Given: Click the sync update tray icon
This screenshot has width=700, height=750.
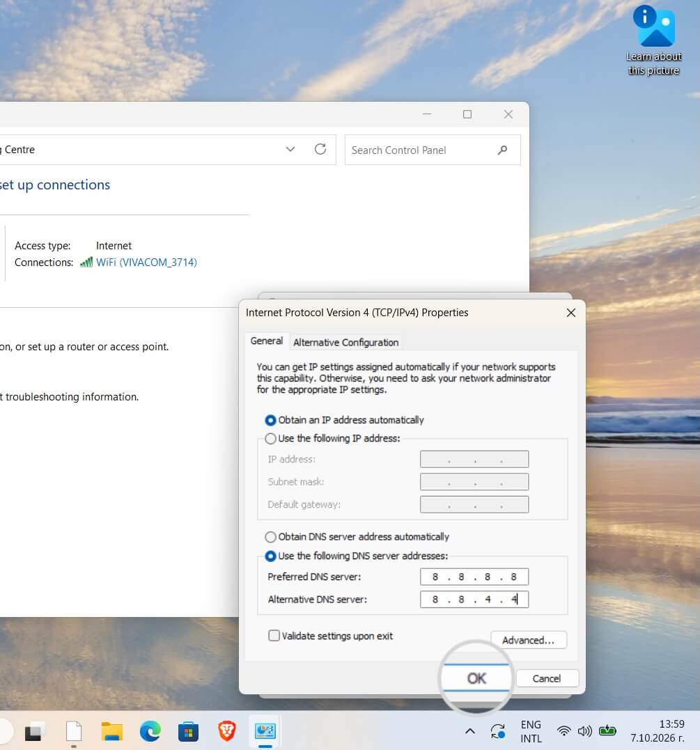Looking at the screenshot, I should point(497,731).
